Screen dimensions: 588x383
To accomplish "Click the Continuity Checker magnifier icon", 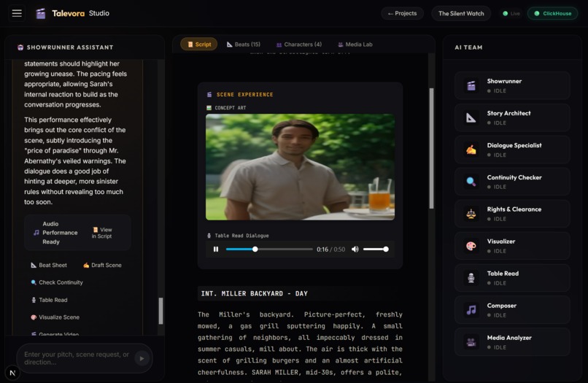I will pyautogui.click(x=471, y=182).
